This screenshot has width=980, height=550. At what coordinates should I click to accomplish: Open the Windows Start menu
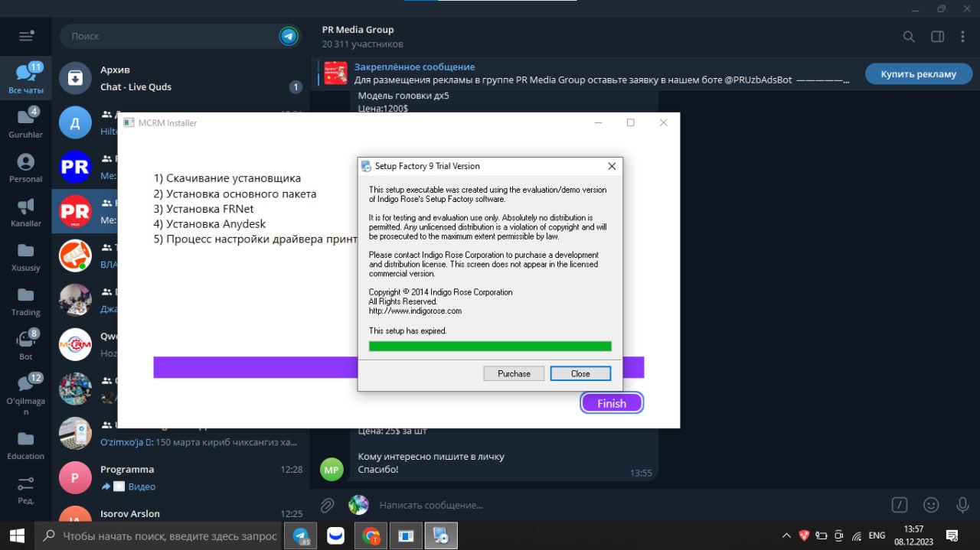(x=17, y=535)
